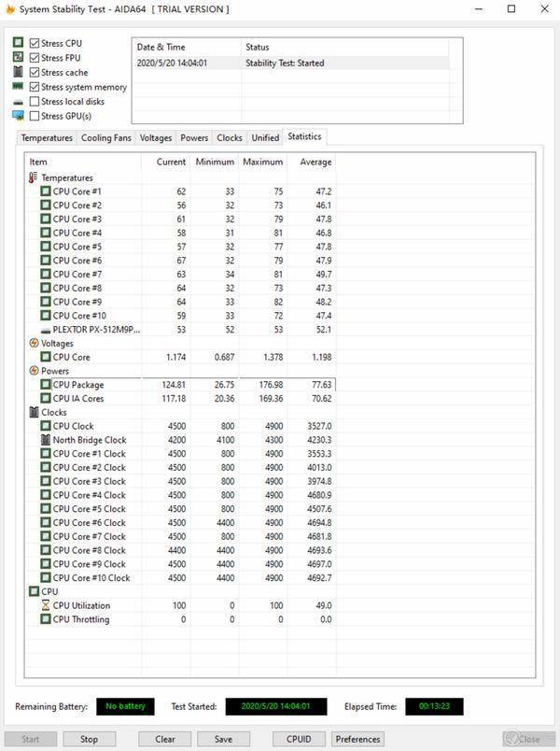Select the CPU Core #7 Clock row
Viewport: 560px width, 751px height.
(181, 536)
